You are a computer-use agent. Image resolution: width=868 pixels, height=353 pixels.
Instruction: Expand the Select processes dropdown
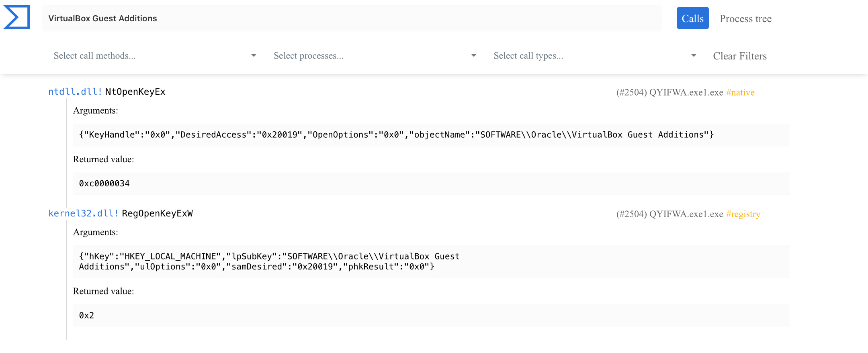(369, 56)
